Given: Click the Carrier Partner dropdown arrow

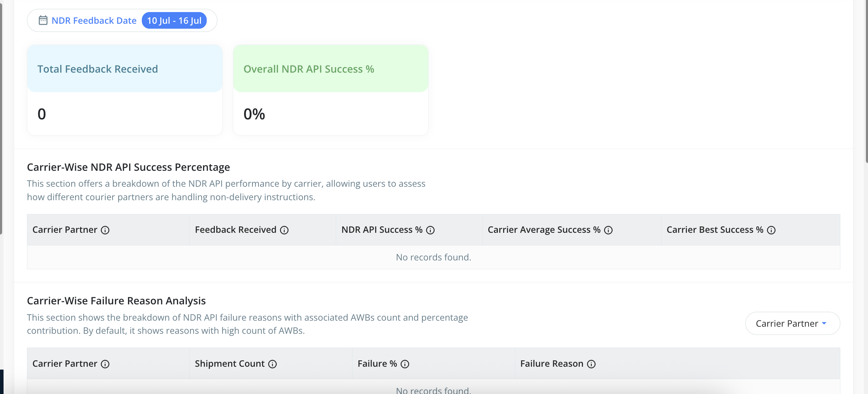Looking at the screenshot, I should 824,323.
